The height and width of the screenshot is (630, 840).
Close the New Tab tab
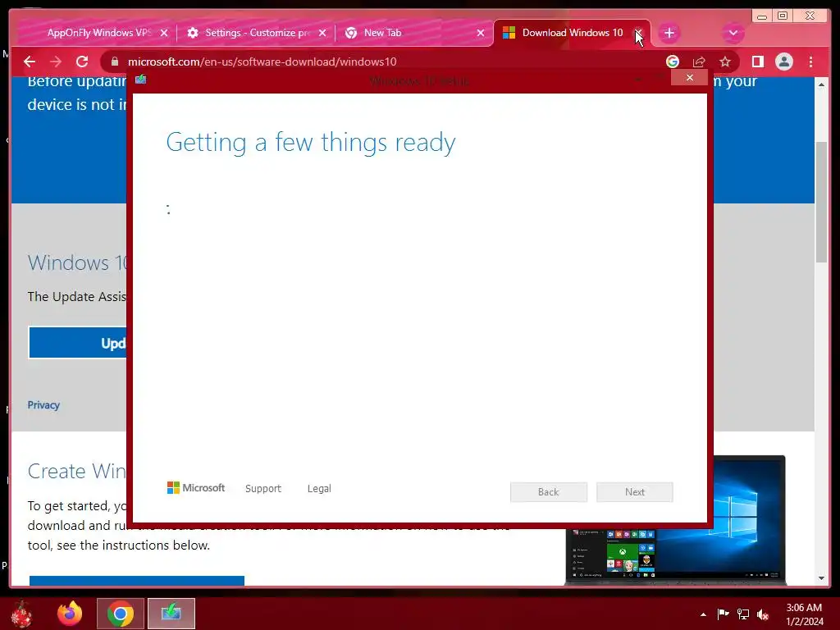point(481,33)
